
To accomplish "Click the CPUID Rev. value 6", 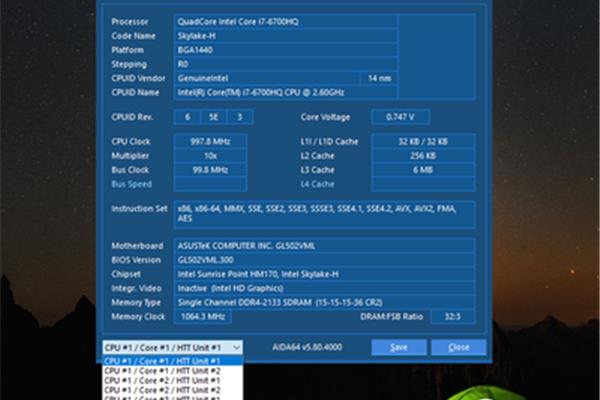I will [188, 117].
